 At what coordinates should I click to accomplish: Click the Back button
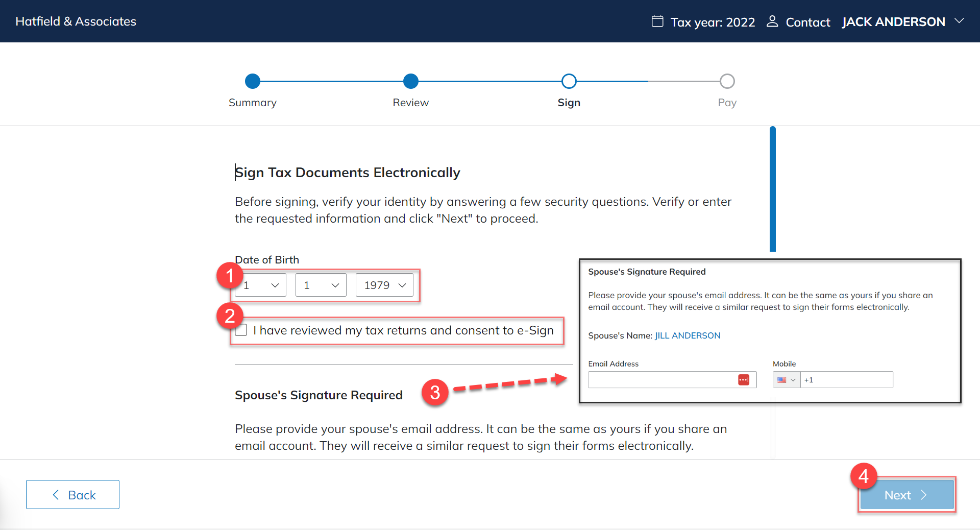[x=72, y=495]
